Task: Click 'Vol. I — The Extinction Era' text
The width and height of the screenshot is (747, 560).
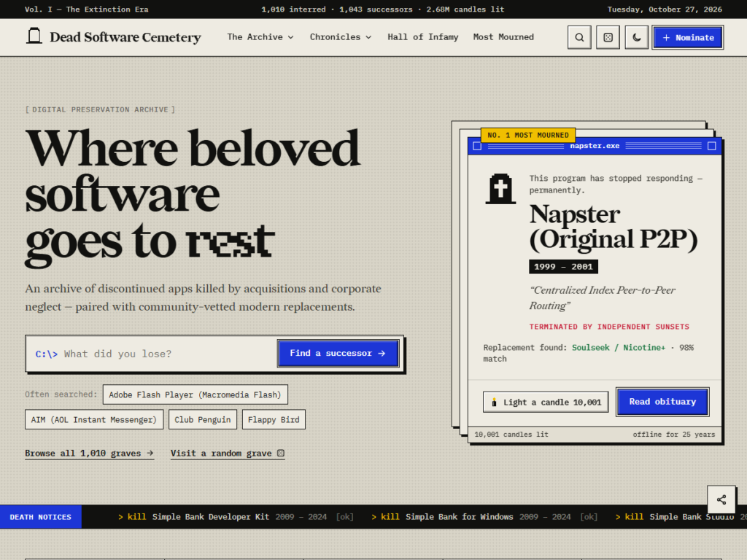Action: (86, 9)
